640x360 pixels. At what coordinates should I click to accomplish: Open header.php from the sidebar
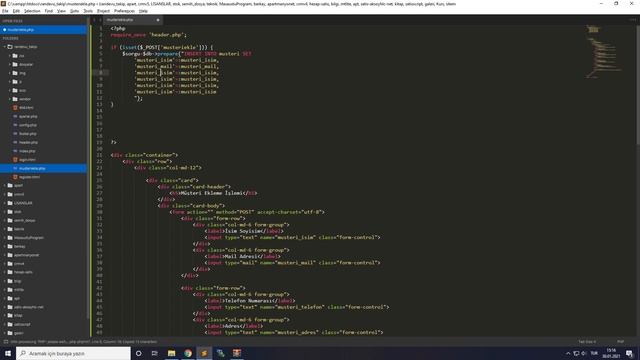tap(28, 142)
